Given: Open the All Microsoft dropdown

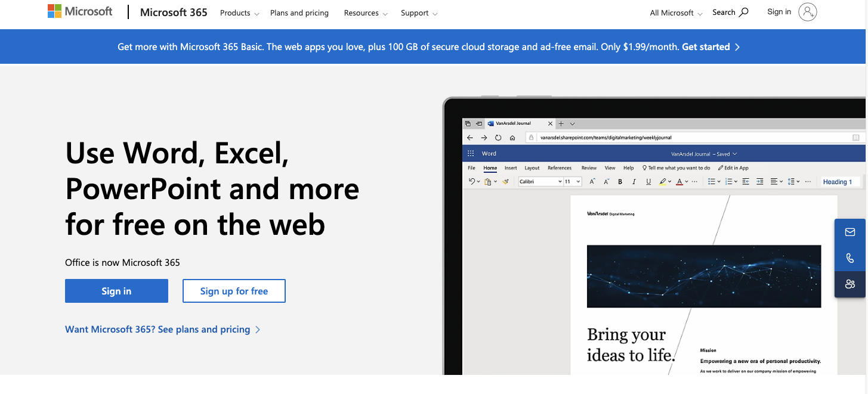Looking at the screenshot, I should coord(676,13).
